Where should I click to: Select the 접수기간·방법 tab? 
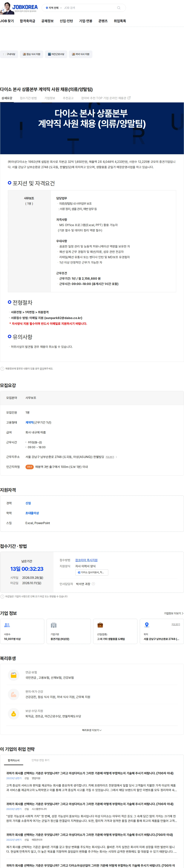28,98
